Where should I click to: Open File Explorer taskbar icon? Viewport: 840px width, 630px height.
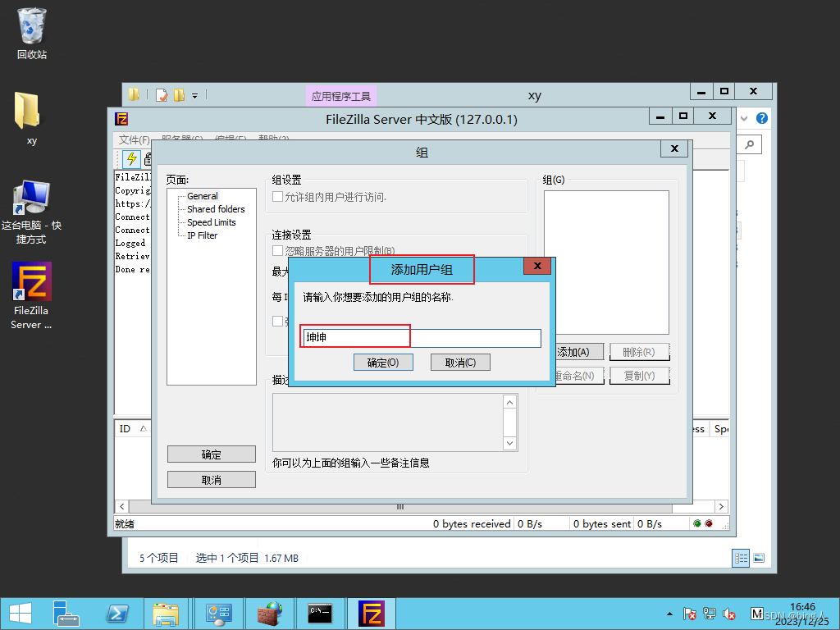166,614
